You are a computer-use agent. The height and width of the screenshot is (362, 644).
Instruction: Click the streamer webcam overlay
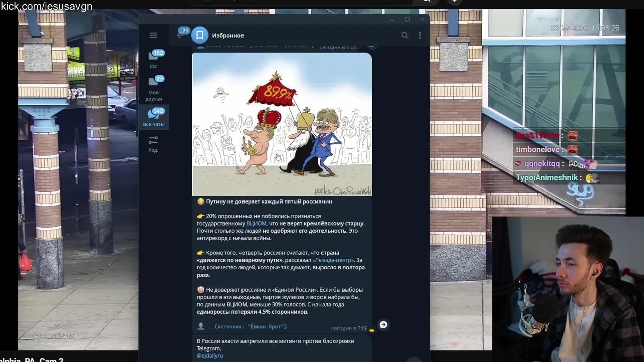click(568, 289)
